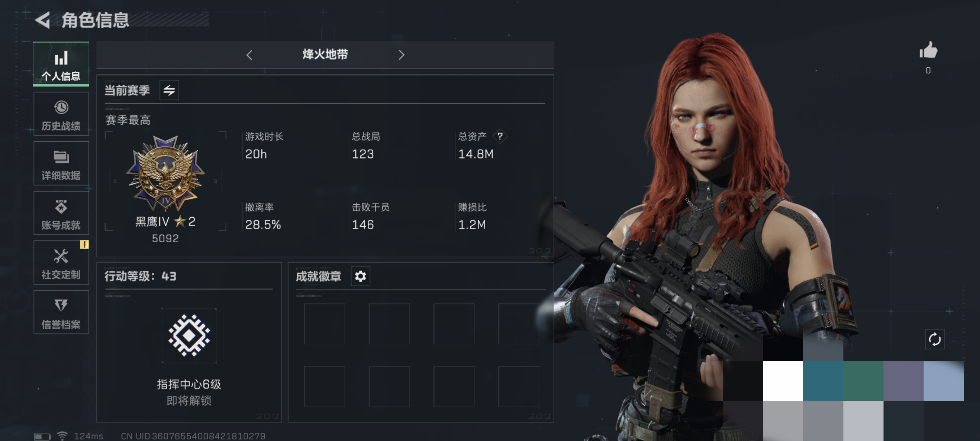Toggle the 当前赛季 season switch button
Viewport: 980px width, 441px height.
click(169, 90)
